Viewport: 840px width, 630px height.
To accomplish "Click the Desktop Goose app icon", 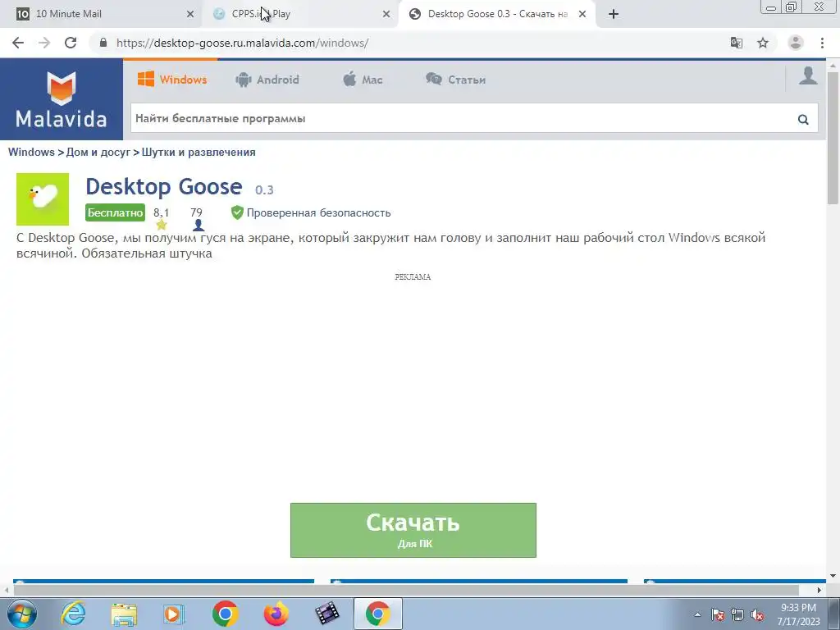I will coord(43,199).
